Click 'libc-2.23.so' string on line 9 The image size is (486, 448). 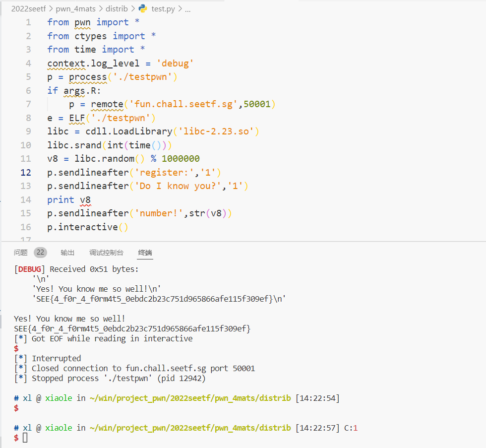(x=216, y=131)
